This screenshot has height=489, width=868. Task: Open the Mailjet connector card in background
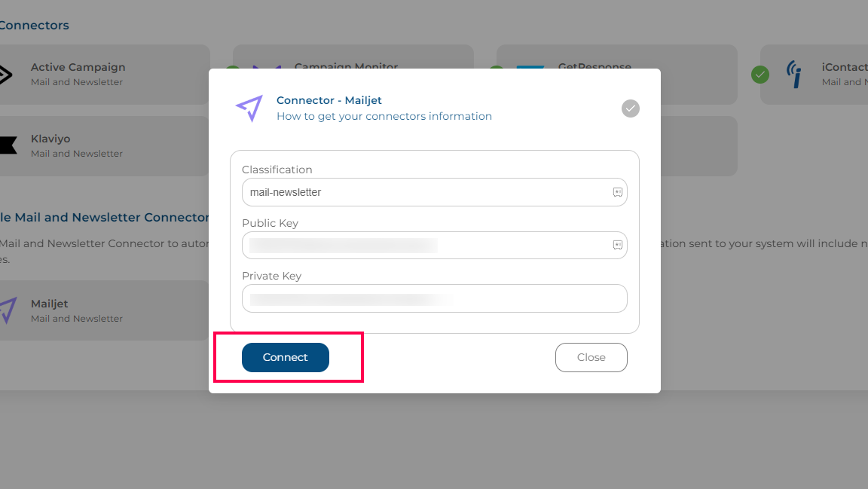point(102,310)
